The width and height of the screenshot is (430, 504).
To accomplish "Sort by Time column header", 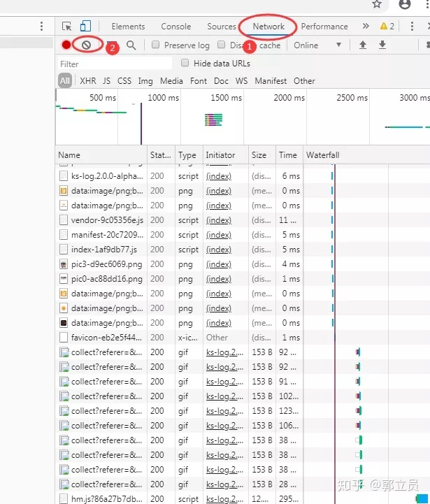I will coord(289,155).
